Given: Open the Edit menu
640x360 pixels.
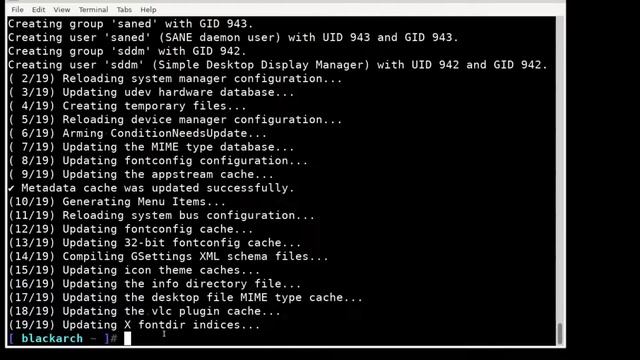Looking at the screenshot, I should 38,9.
